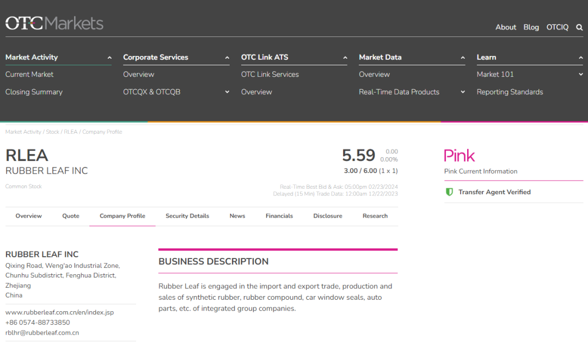Click the +86 0574-88733850 phone number
The image size is (588, 364).
coord(38,323)
